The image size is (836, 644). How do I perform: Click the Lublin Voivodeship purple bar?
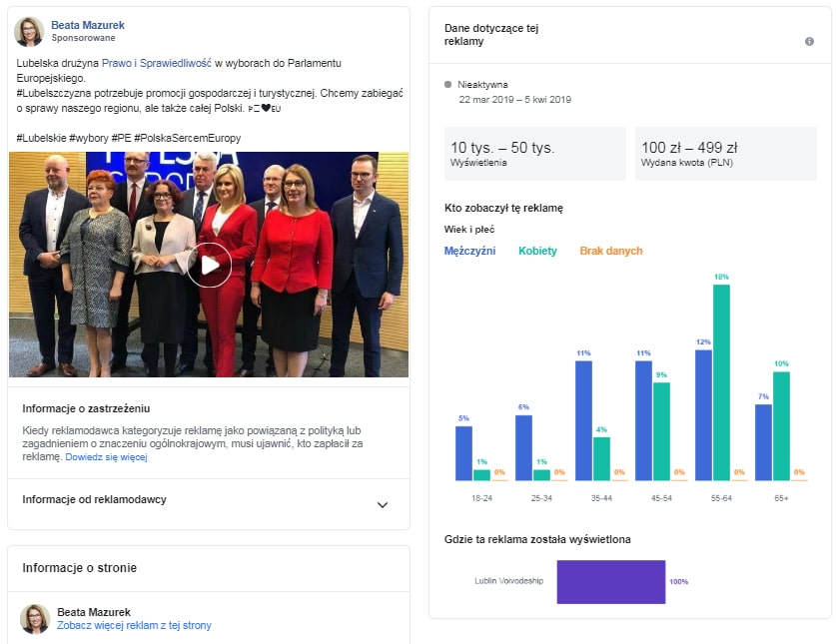point(611,582)
